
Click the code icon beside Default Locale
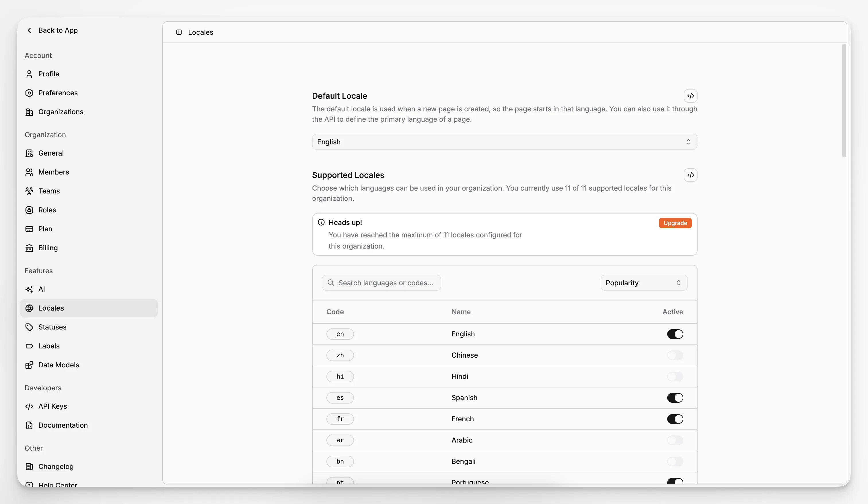[x=691, y=96]
